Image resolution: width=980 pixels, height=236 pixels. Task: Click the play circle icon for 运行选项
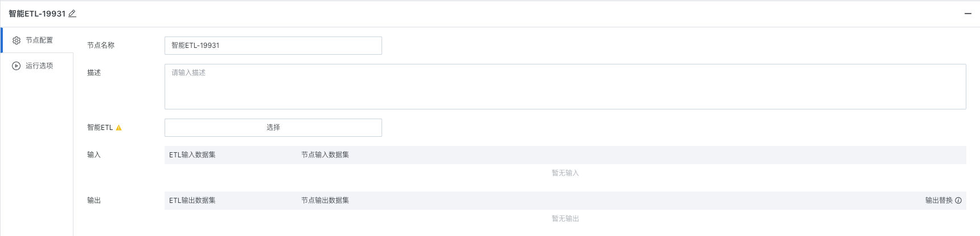17,66
